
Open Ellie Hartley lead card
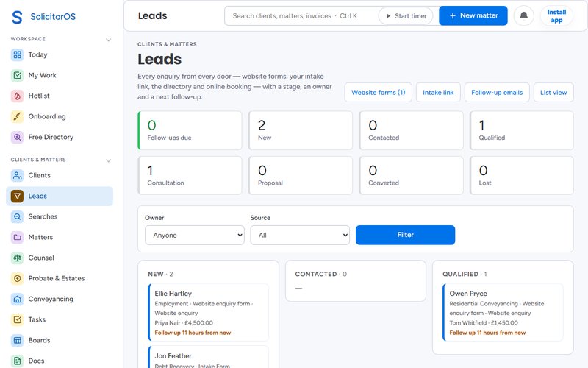pyautogui.click(x=209, y=312)
